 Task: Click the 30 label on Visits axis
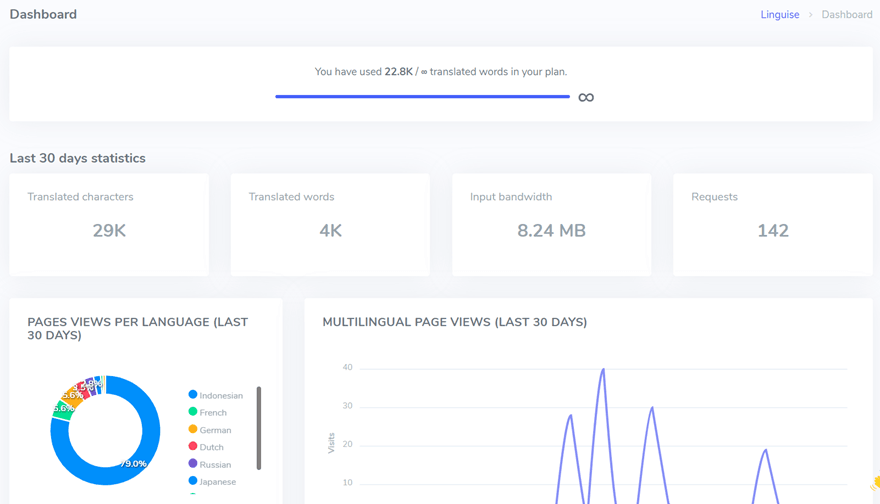click(347, 406)
